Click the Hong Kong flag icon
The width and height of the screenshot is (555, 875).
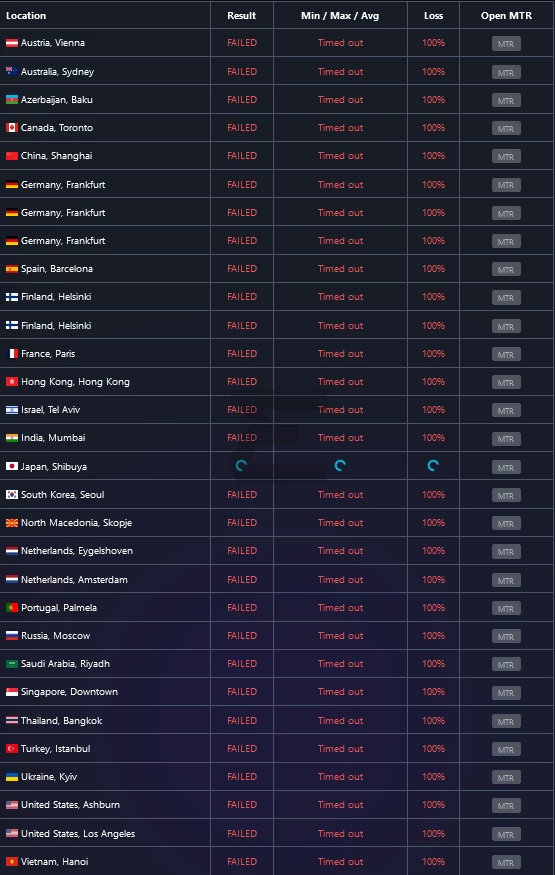tap(12, 382)
